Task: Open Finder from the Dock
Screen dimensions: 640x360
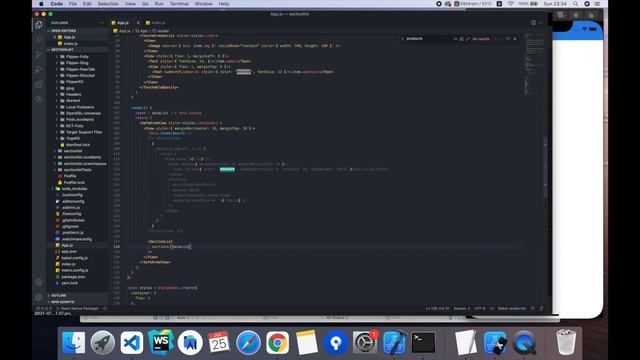Action: (73, 342)
